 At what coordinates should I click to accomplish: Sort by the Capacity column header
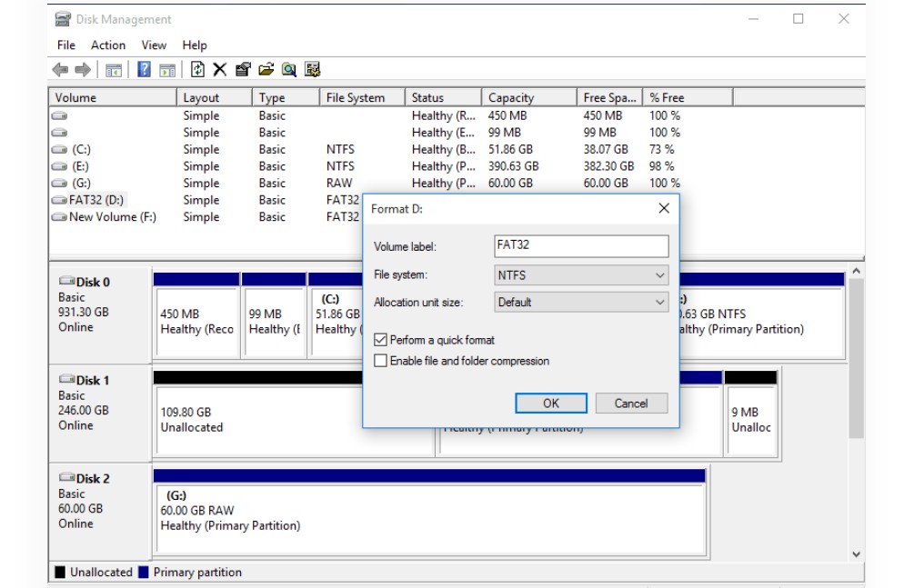528,97
